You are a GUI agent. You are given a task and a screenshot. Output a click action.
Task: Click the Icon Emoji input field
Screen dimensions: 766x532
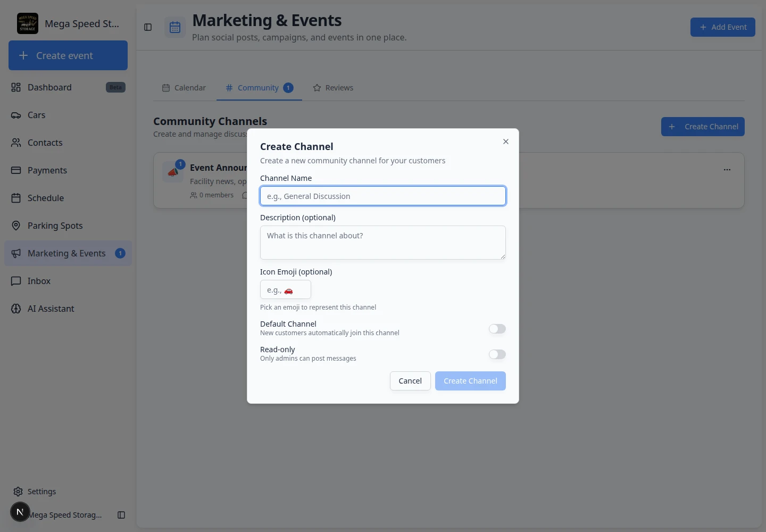[x=286, y=290]
